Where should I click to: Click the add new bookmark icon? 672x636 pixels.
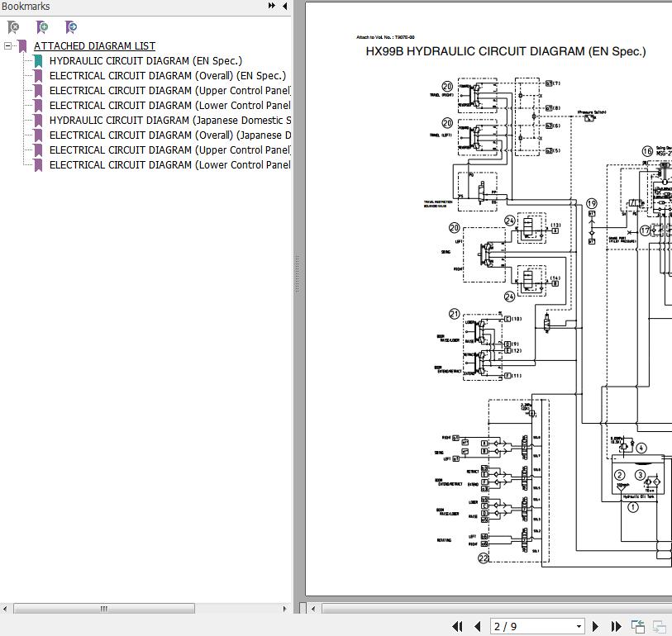tap(42, 27)
